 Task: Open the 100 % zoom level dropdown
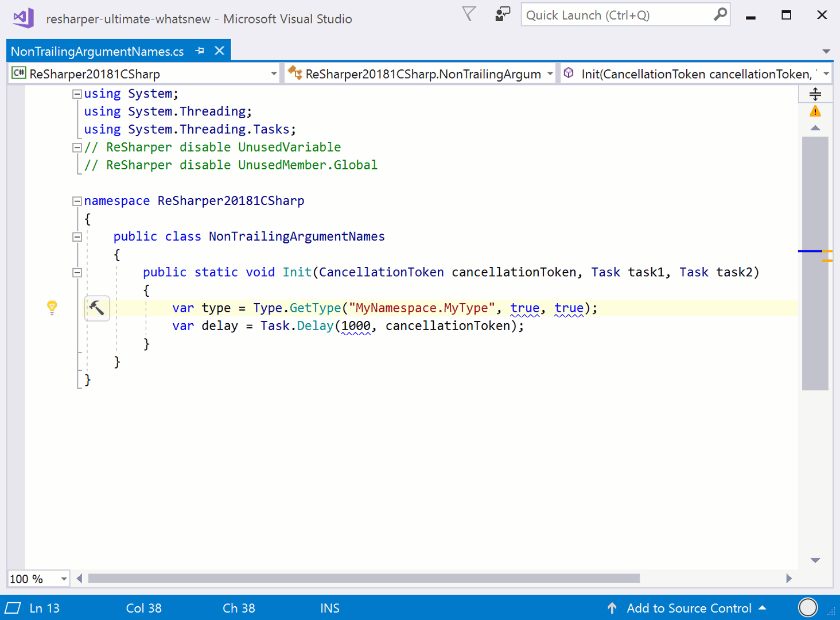[x=64, y=579]
